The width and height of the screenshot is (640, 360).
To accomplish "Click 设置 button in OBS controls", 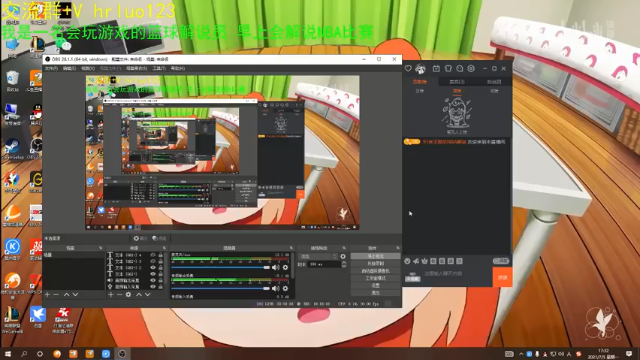I will coord(375,285).
